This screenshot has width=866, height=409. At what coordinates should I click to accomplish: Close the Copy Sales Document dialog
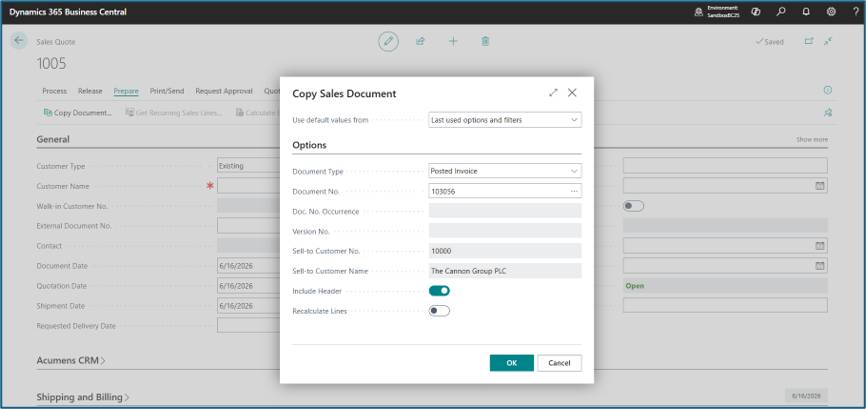572,93
